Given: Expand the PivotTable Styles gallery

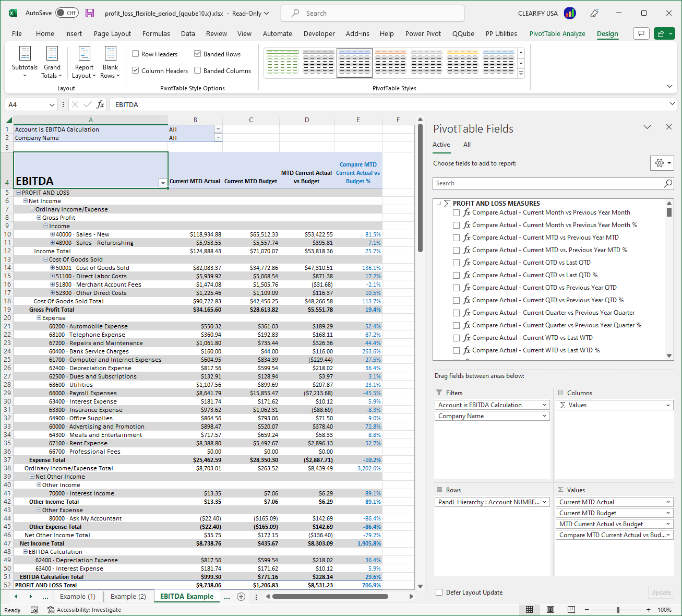Looking at the screenshot, I should point(521,73).
